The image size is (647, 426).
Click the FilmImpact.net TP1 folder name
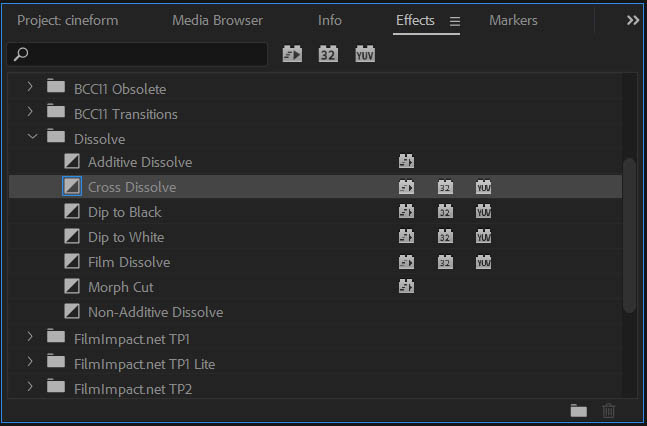[x=132, y=339]
